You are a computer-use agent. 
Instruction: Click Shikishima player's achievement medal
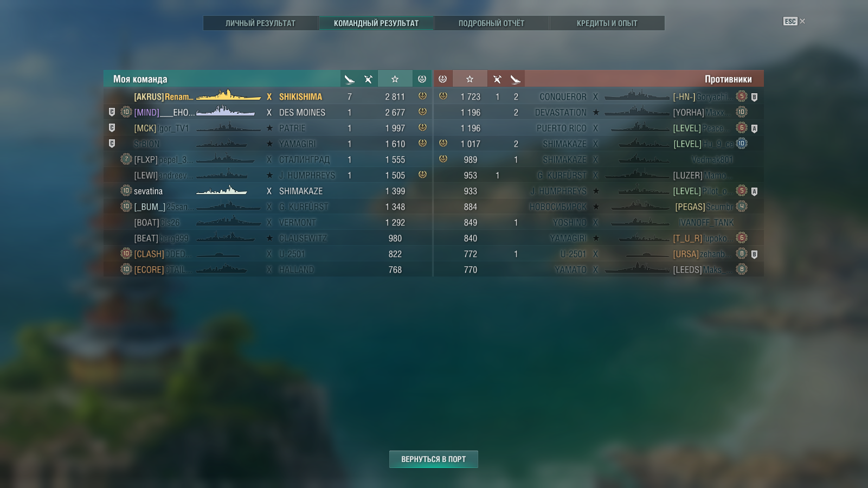click(x=422, y=96)
